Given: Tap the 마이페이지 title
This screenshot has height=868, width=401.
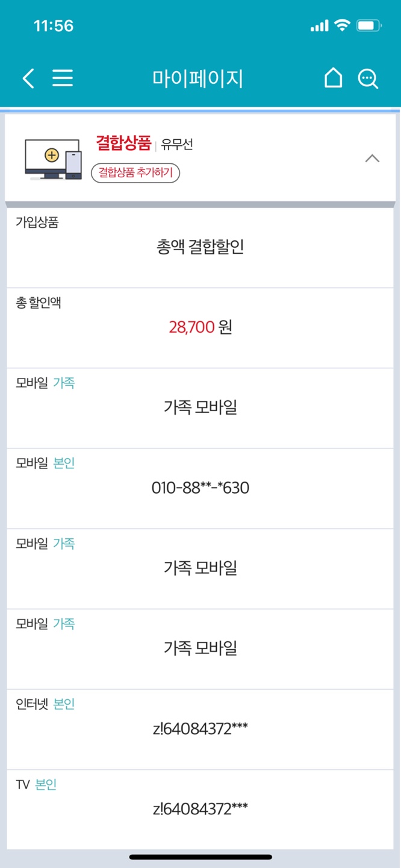Looking at the screenshot, I should click(x=197, y=79).
